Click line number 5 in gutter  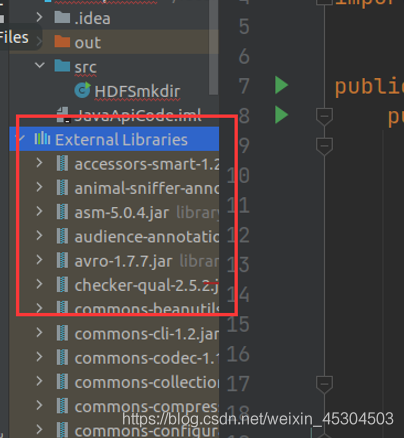(x=244, y=26)
